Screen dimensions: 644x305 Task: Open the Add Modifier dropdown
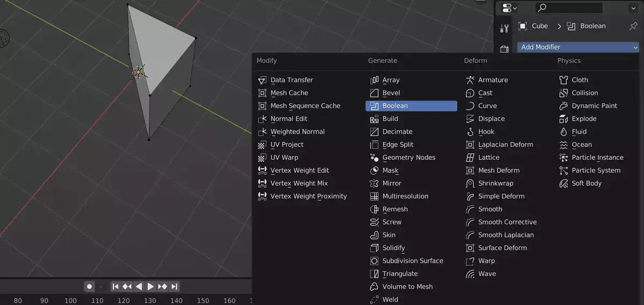tap(578, 47)
